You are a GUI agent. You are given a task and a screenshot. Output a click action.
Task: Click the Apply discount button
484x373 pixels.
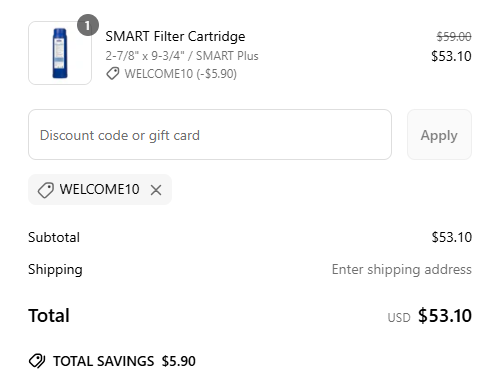(x=439, y=135)
